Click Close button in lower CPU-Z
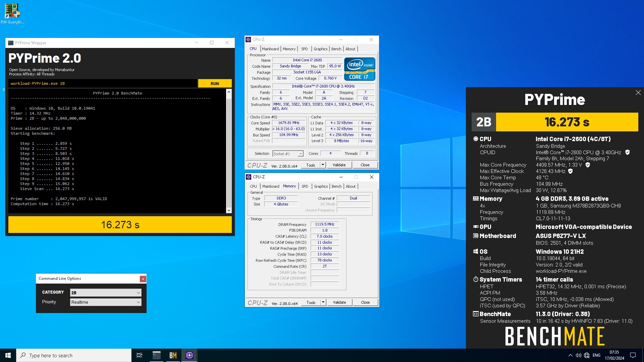 [x=365, y=302]
